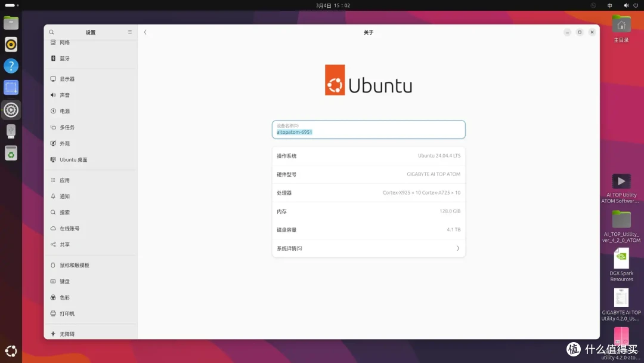Show applications via Ubuntu logo in dock
644x363 pixels.
(x=11, y=350)
